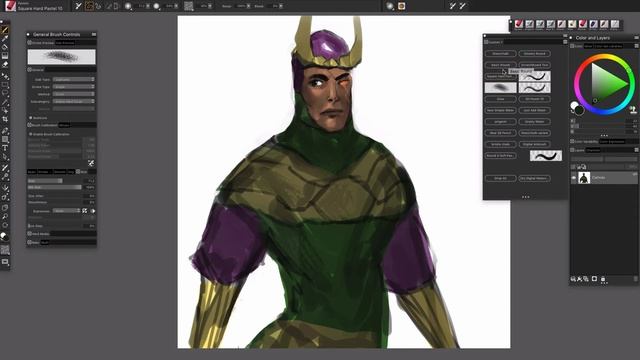Click the Glazing Round brush button
Image resolution: width=640 pixels, height=360 pixels.
tap(534, 53)
